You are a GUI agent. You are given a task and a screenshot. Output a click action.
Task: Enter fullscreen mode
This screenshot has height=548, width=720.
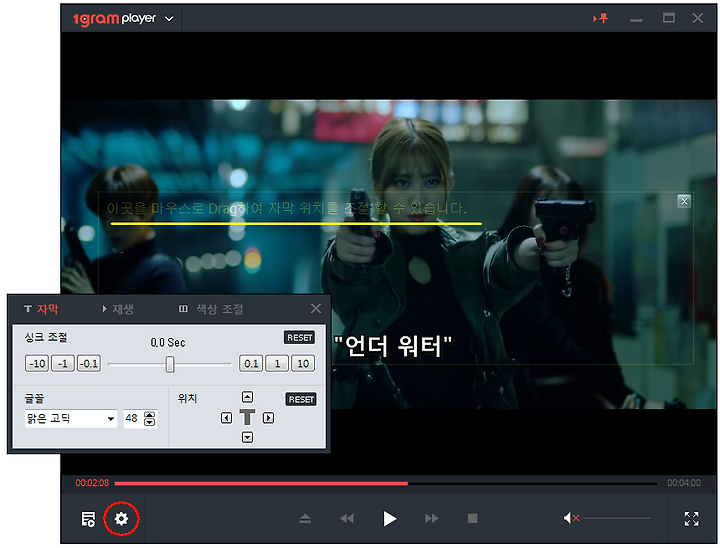coord(692,519)
